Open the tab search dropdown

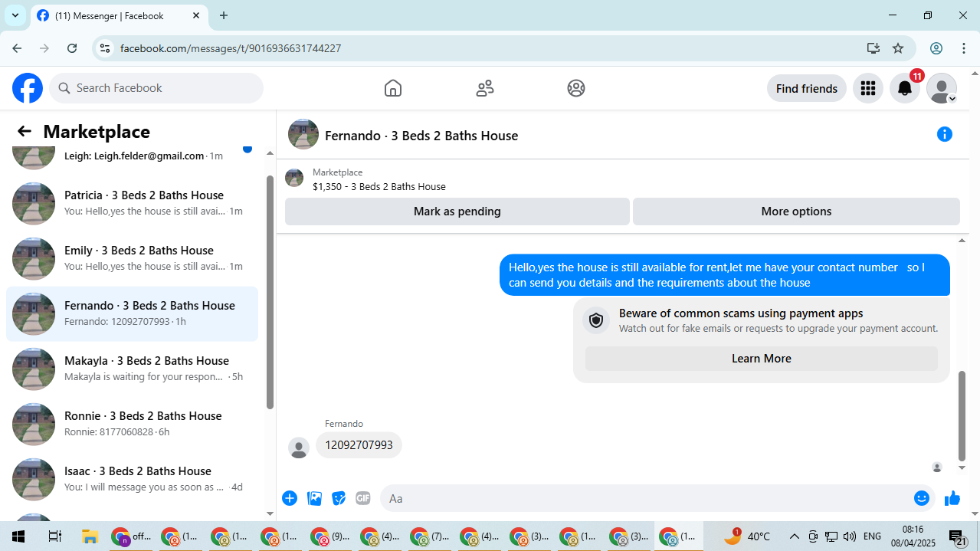coord(15,15)
